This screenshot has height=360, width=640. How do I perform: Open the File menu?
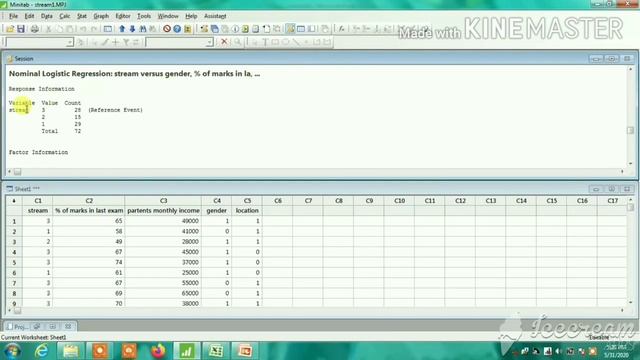coord(13,16)
